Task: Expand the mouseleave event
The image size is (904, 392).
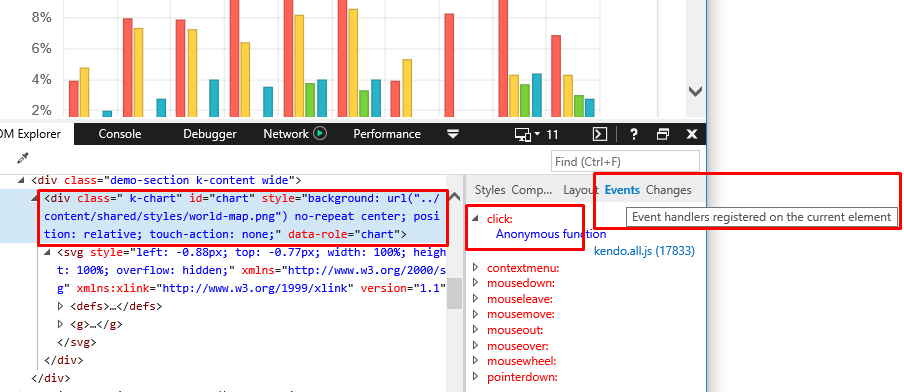Action: pyautogui.click(x=476, y=299)
